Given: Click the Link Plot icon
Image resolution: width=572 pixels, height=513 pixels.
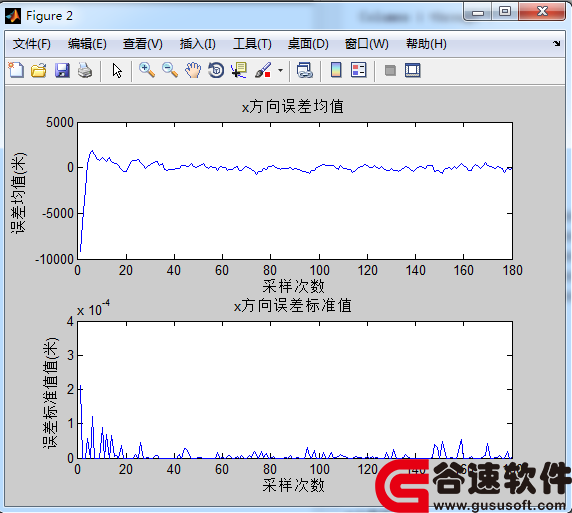Looking at the screenshot, I should tap(305, 70).
